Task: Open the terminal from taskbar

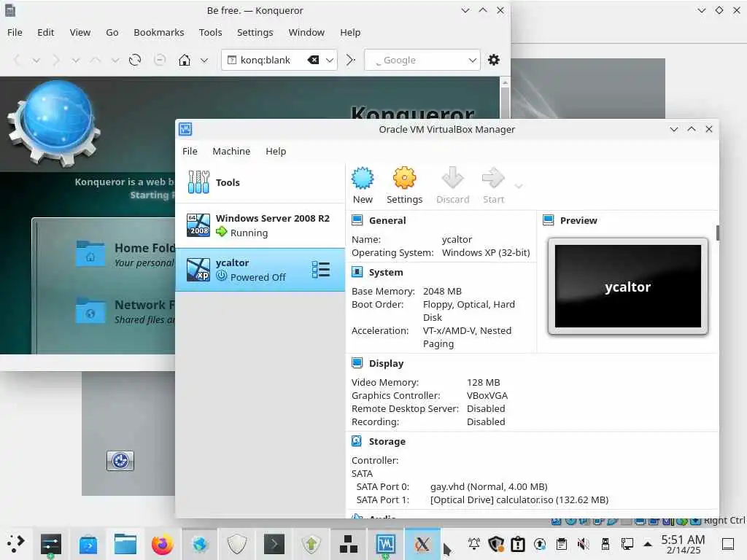Action: (274, 543)
